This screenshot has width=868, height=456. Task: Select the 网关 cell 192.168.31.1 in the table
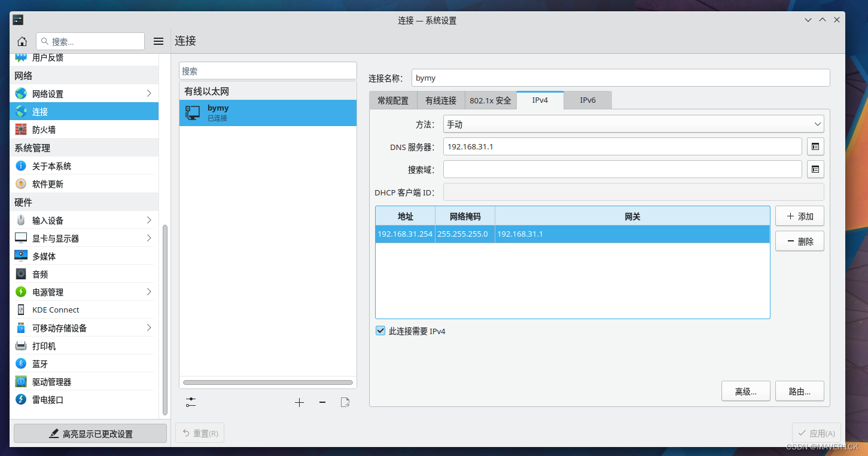(632, 234)
